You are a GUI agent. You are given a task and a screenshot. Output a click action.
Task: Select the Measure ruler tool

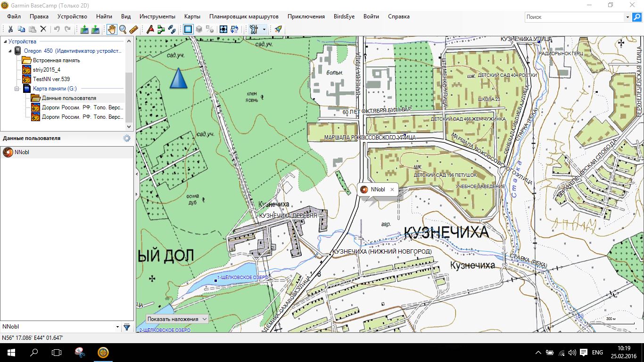click(x=134, y=29)
